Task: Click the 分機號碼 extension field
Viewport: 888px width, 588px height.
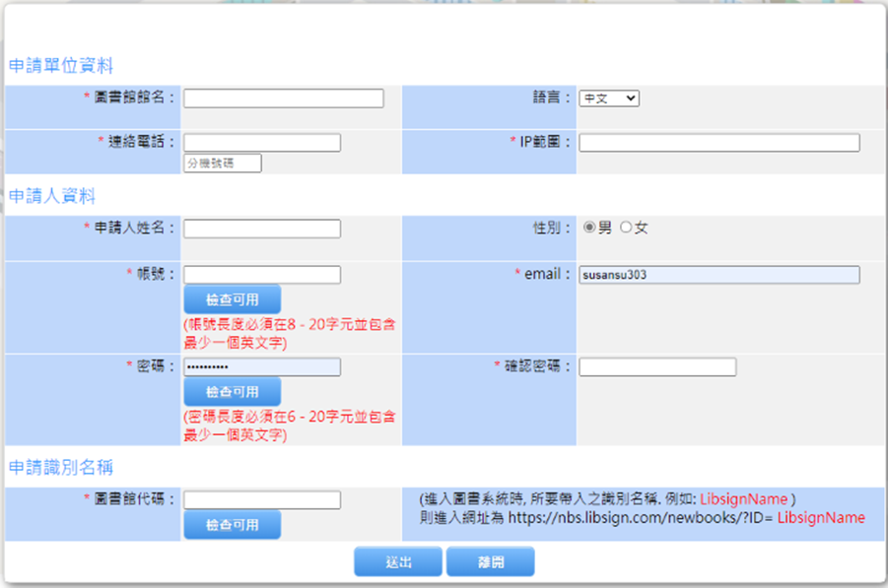Action: [222, 163]
